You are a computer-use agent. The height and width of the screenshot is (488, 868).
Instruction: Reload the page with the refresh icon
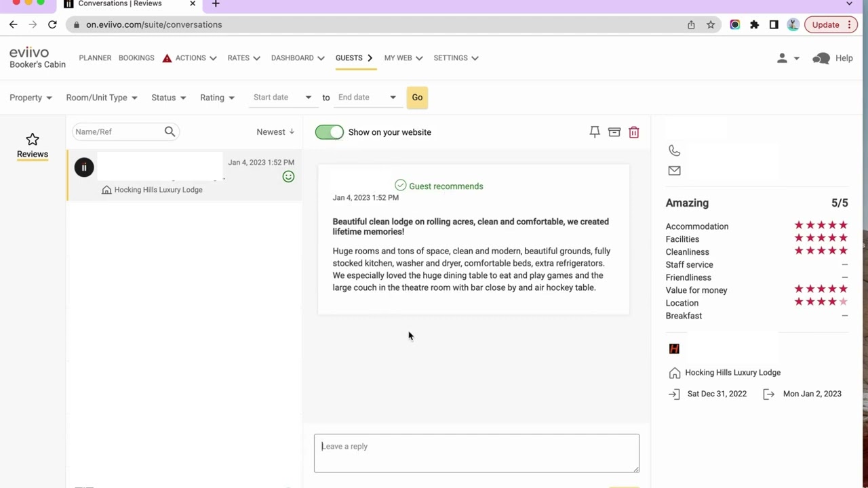pos(52,24)
